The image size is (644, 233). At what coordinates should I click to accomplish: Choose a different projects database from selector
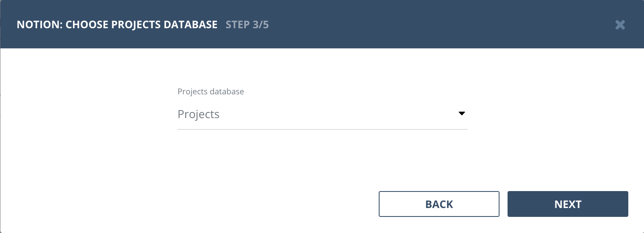click(322, 114)
